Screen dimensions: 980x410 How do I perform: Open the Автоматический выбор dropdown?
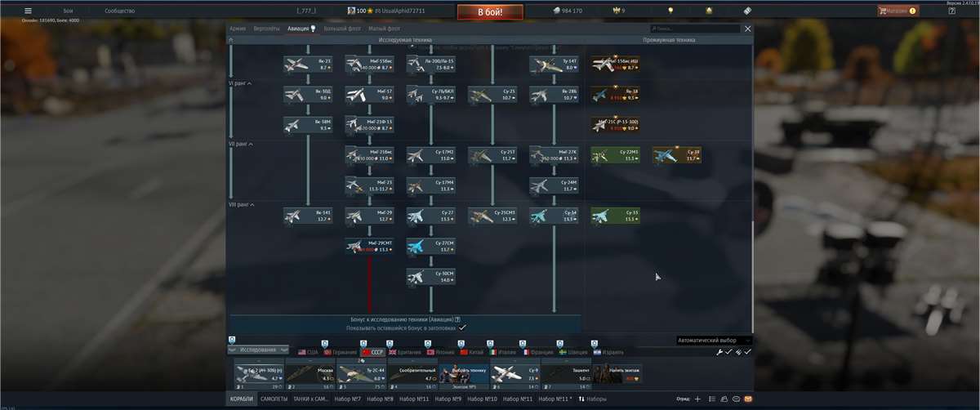pos(715,340)
